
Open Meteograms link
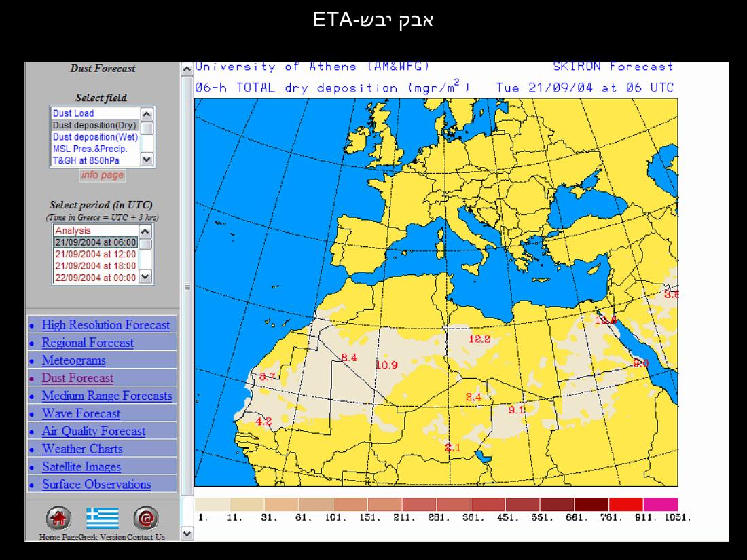pos(74,360)
